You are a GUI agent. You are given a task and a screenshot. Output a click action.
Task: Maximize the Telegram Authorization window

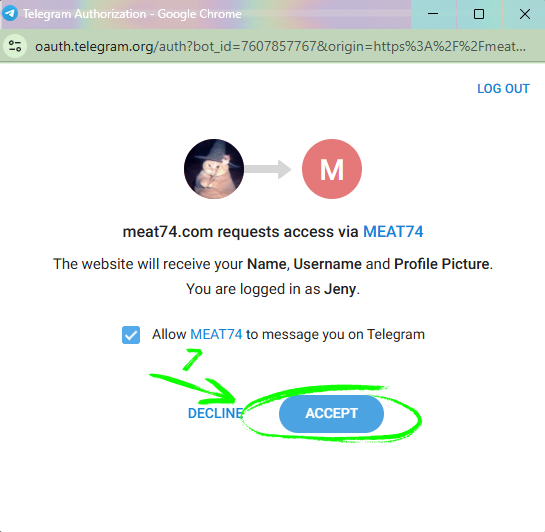[479, 14]
